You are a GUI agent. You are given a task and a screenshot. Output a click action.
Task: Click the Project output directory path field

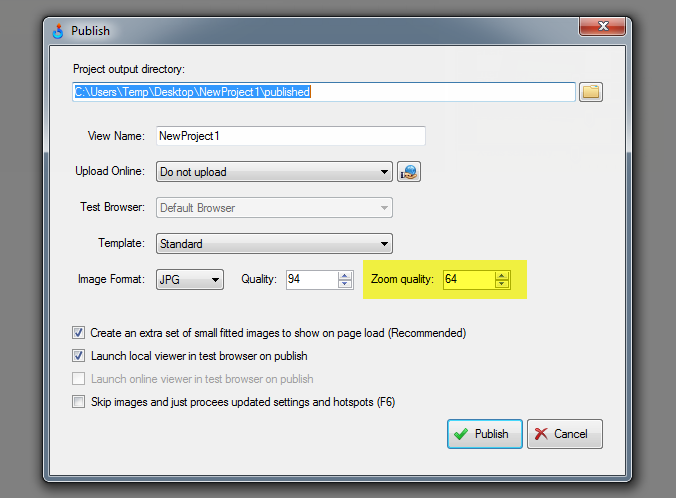323,92
